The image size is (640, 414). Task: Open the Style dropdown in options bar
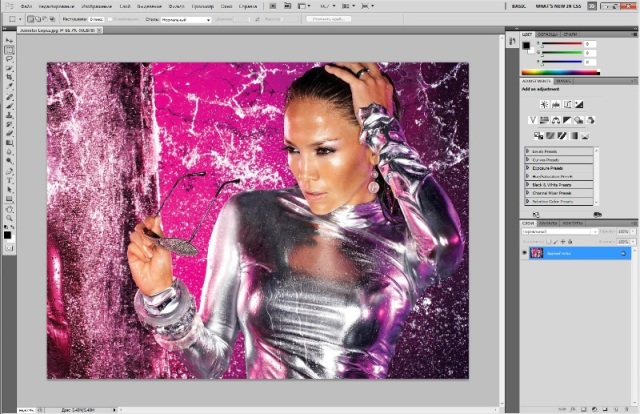(x=186, y=19)
